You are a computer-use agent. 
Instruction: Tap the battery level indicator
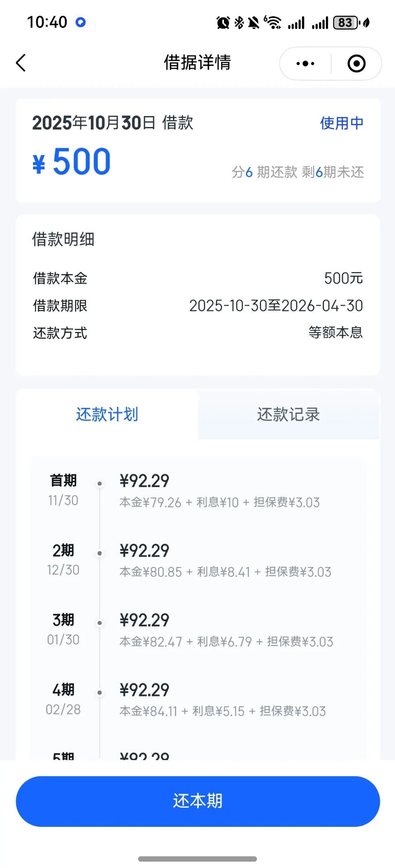[x=346, y=23]
